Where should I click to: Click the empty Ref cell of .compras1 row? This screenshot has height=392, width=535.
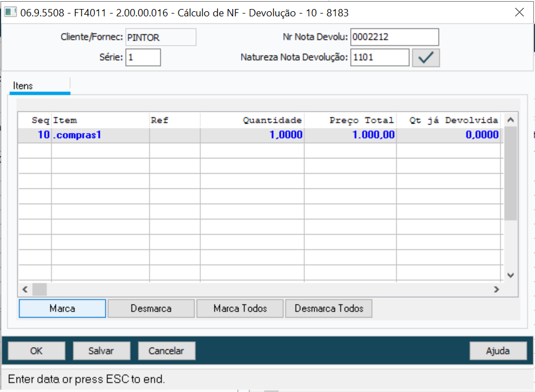(175, 135)
